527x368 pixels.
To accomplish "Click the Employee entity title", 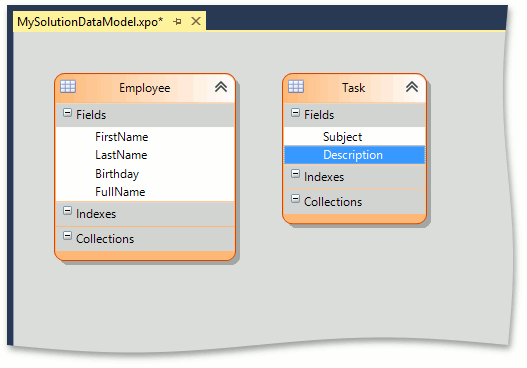I will point(145,88).
